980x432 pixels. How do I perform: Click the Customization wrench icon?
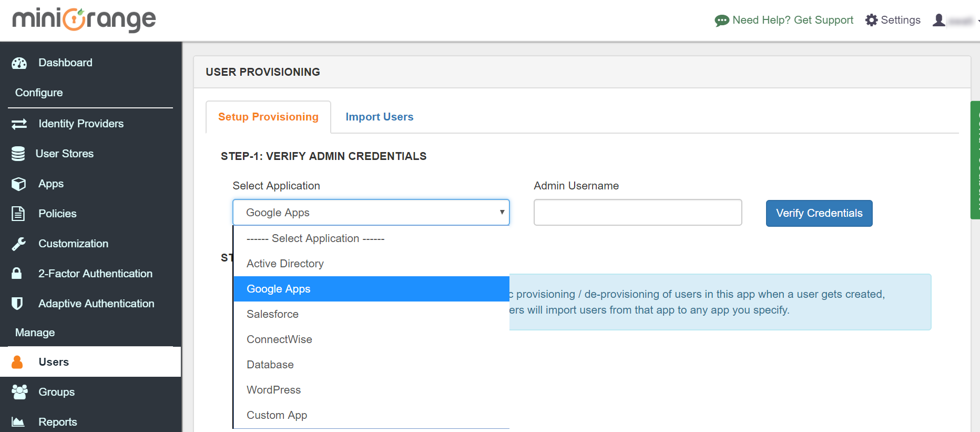tap(19, 244)
